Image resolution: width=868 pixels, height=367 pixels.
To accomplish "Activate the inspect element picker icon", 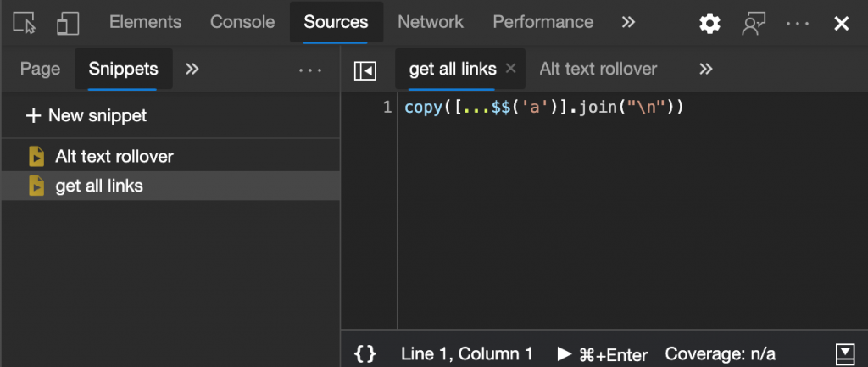I will (x=24, y=23).
